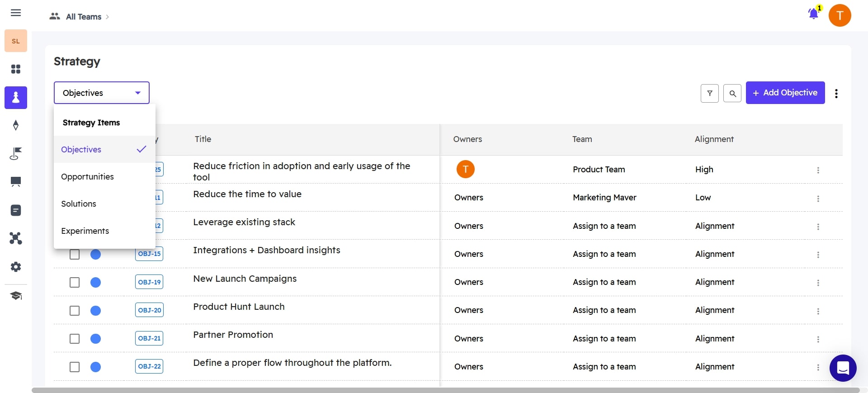Click the blue status dot for OBJ-15
This screenshot has height=393, width=868.
[95, 254]
